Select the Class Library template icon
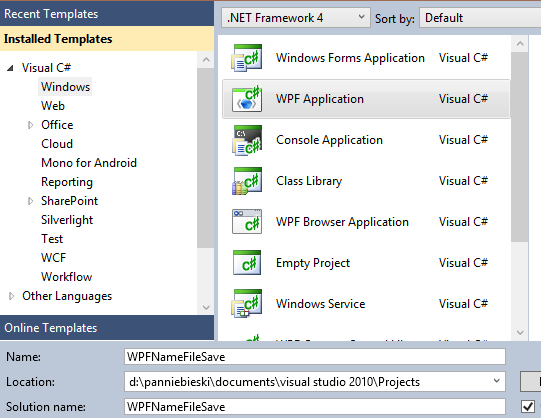The width and height of the screenshot is (541, 418). pyautogui.click(x=247, y=181)
